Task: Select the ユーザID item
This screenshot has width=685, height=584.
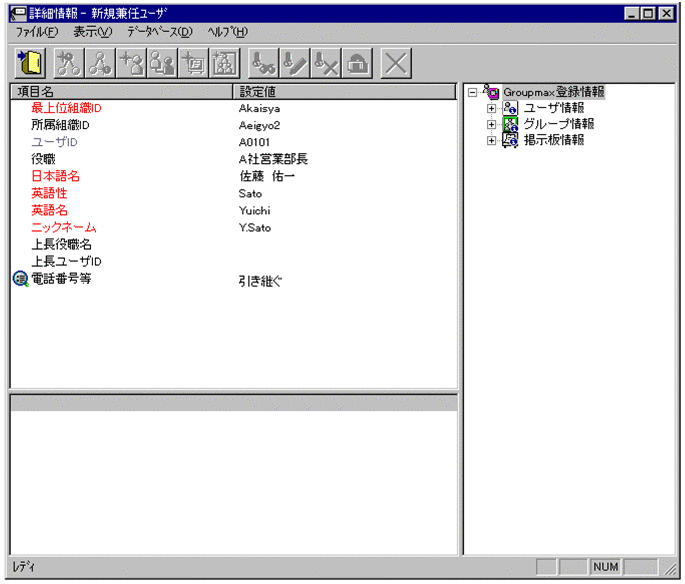Action: click(54, 142)
